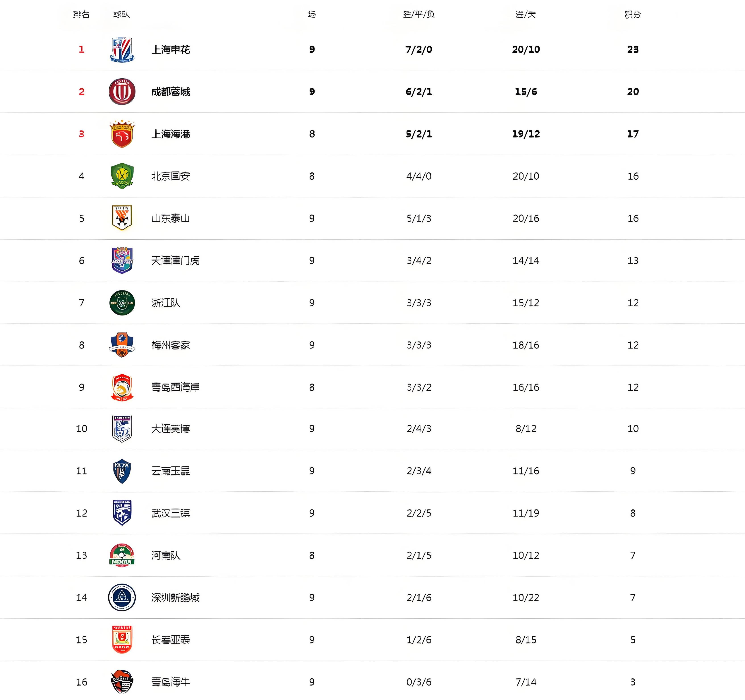
Task: Open the 青岛海牛 team crest icon
Action: (122, 682)
